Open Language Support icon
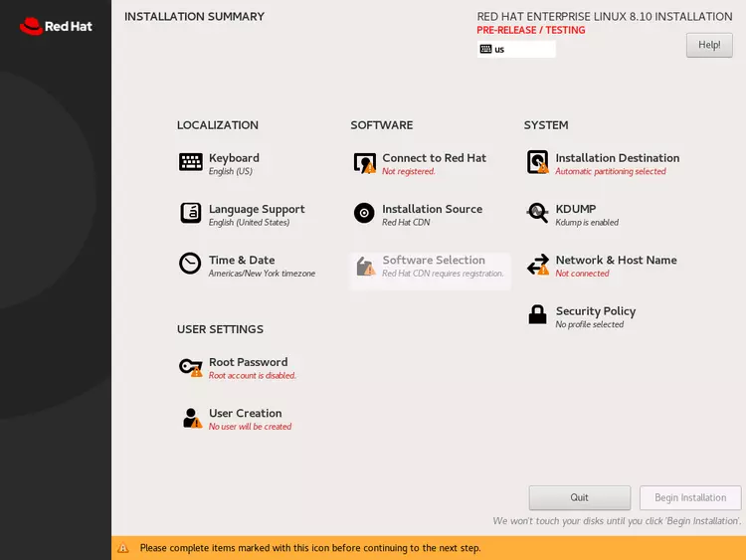The image size is (746, 560). (x=190, y=213)
